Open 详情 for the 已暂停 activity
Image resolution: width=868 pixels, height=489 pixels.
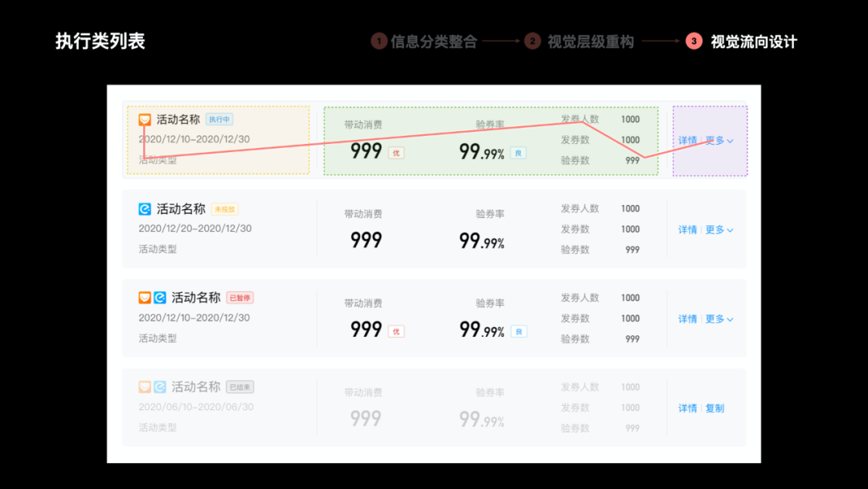coord(687,319)
